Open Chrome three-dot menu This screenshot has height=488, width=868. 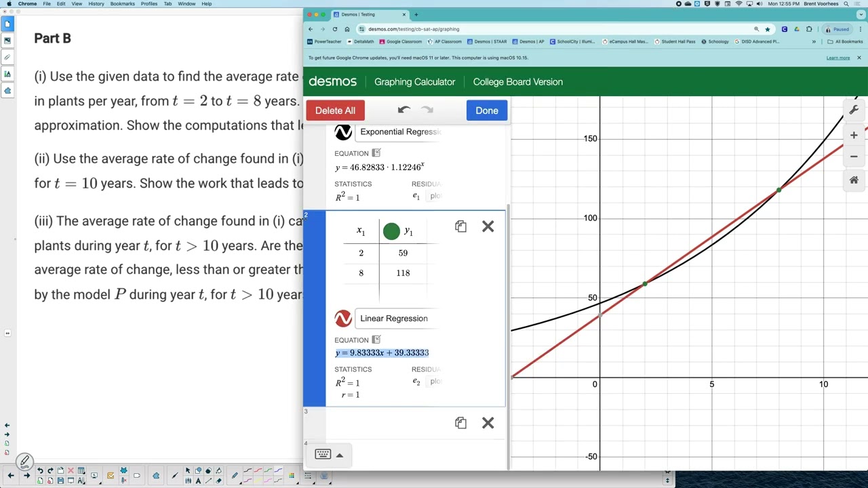859,29
